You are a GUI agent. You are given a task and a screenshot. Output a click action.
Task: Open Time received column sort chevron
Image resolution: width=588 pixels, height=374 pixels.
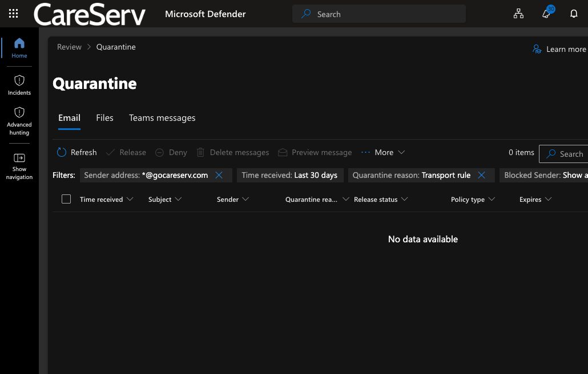click(x=130, y=199)
